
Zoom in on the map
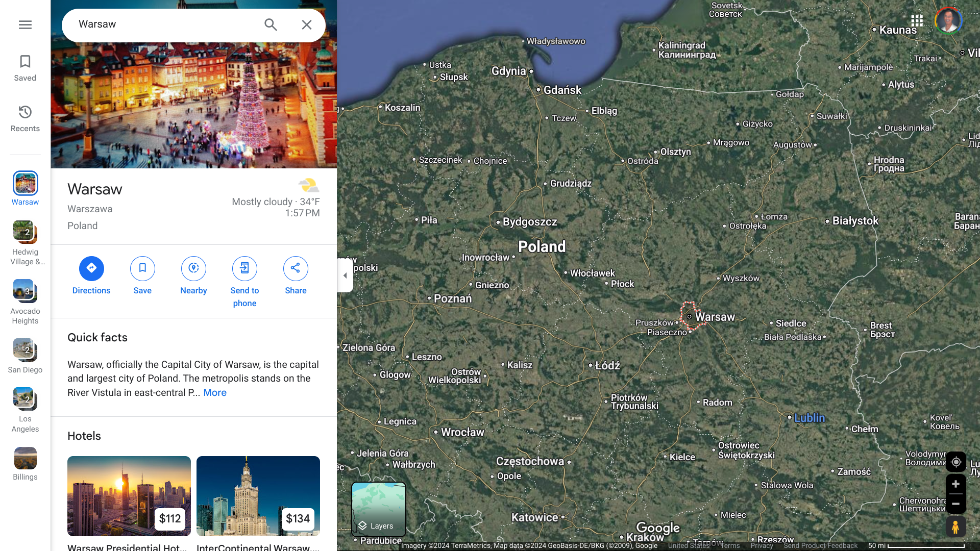[x=956, y=484]
